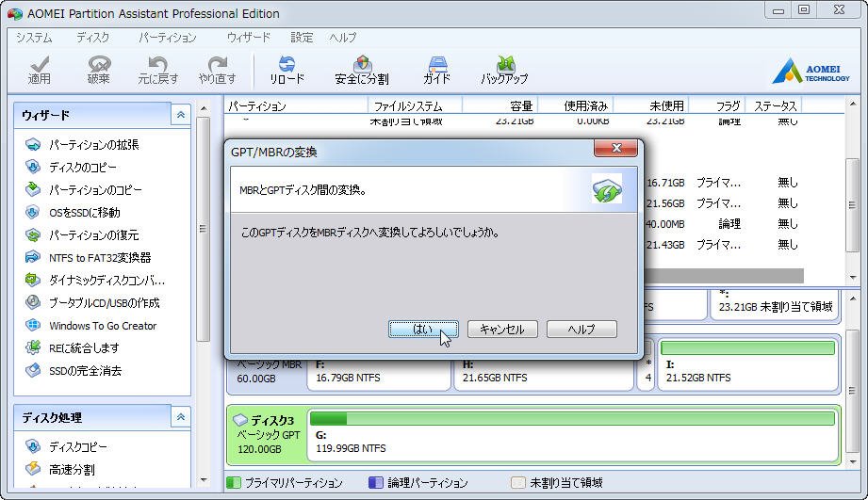Click the 論理パーティション legend swatch
The height and width of the screenshot is (500, 868).
click(376, 483)
